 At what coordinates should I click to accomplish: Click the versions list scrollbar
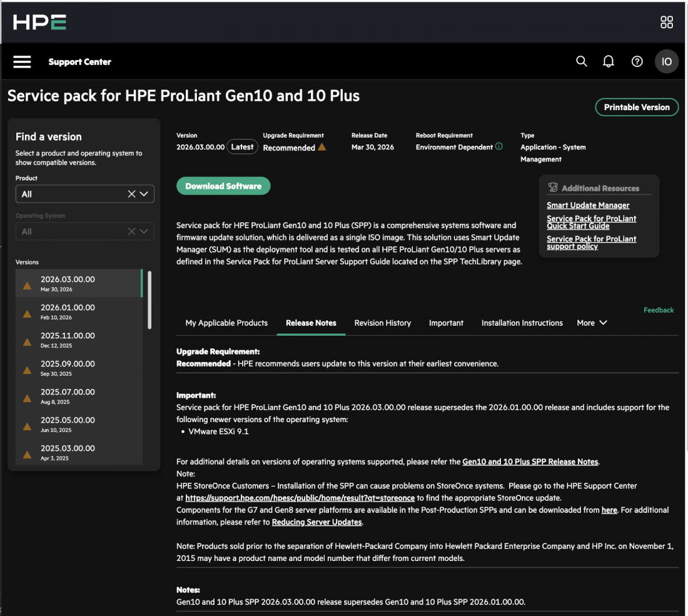149,300
